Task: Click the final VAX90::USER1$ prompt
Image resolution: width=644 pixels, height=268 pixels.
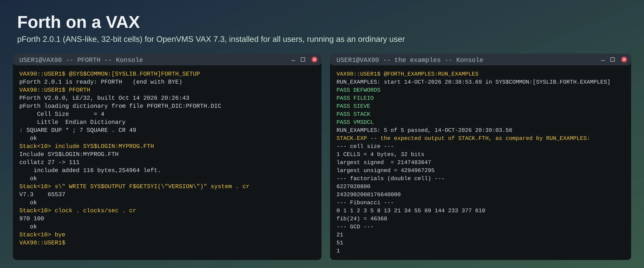Action: coord(42,243)
